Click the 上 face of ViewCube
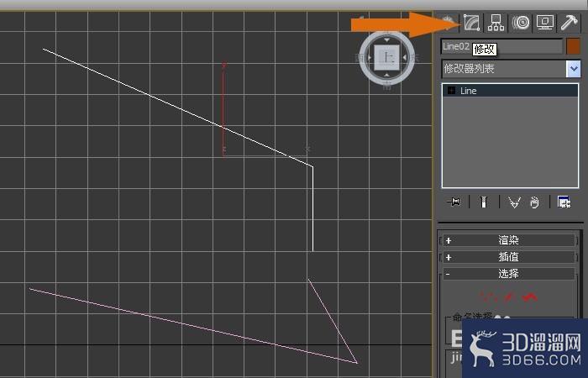Viewport: 588px width, 378px height. (386, 57)
